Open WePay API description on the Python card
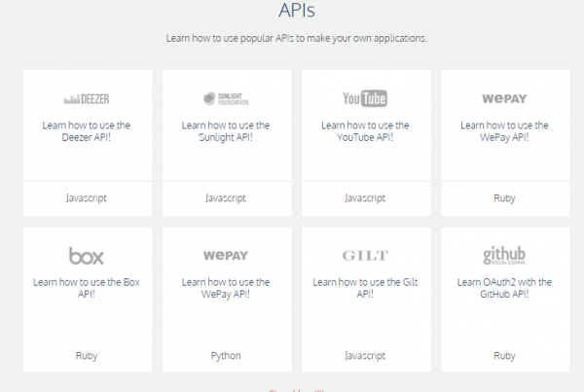Image resolution: width=584 pixels, height=392 pixels. pyautogui.click(x=226, y=288)
